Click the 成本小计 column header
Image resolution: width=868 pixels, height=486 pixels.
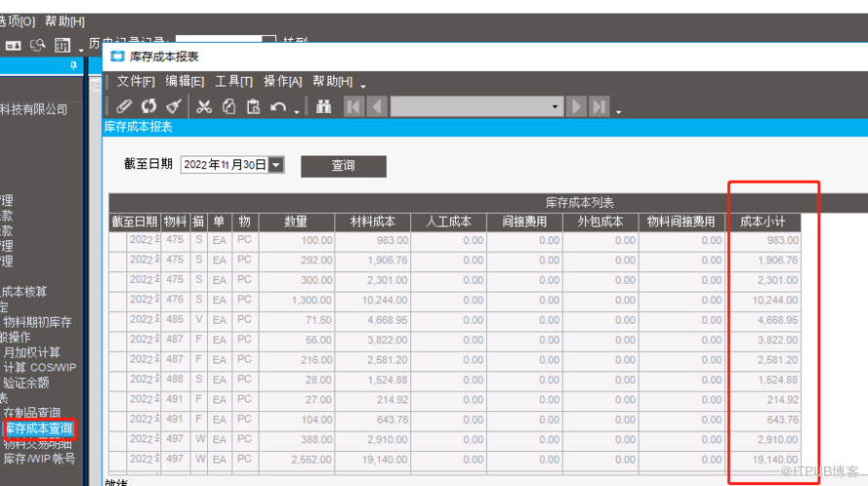click(x=763, y=222)
